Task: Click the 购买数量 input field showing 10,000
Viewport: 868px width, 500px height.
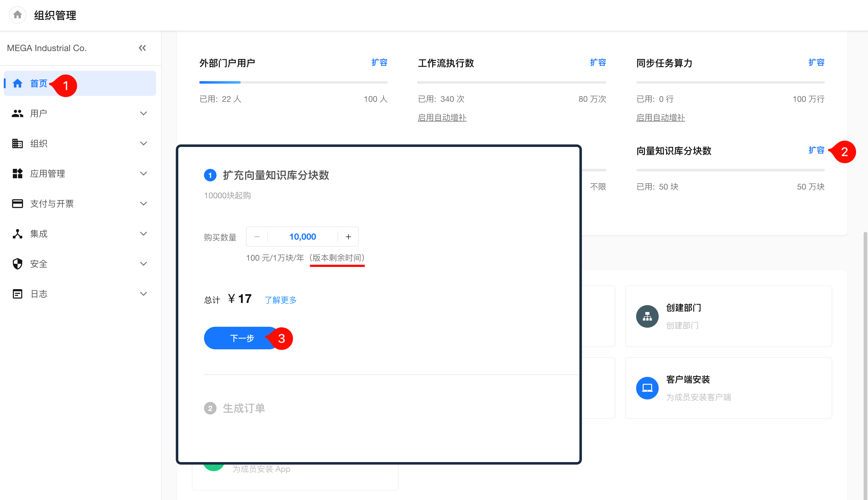Action: click(302, 237)
